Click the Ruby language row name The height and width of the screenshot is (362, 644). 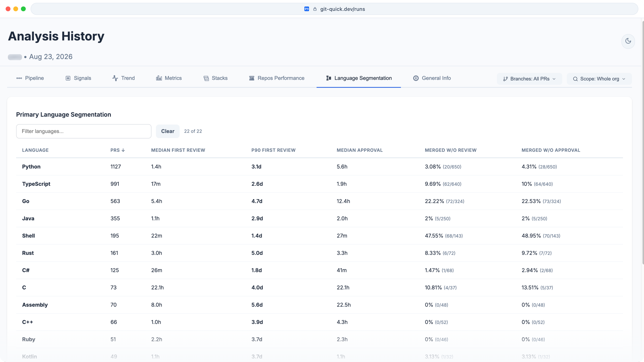[29, 339]
